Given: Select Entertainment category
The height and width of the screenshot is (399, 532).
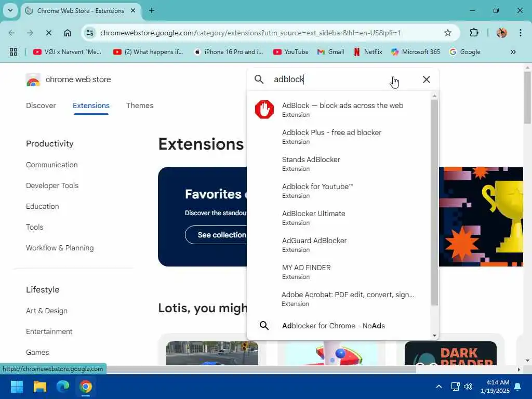Looking at the screenshot, I should click(49, 331).
